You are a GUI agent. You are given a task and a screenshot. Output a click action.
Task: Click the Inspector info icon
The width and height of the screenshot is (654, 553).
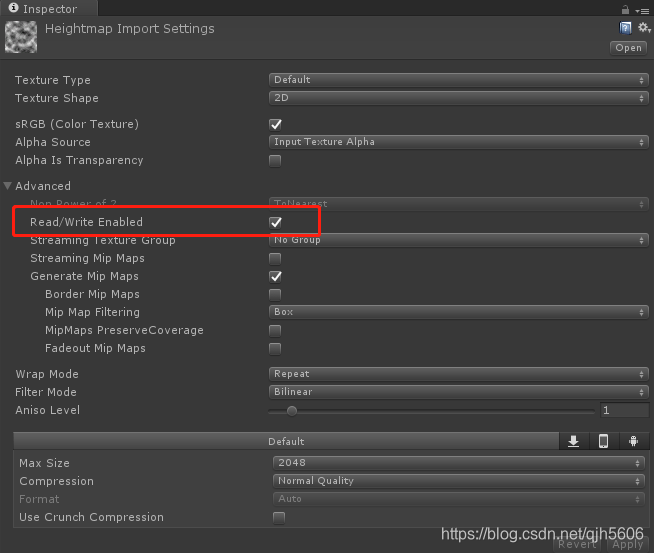coord(13,8)
